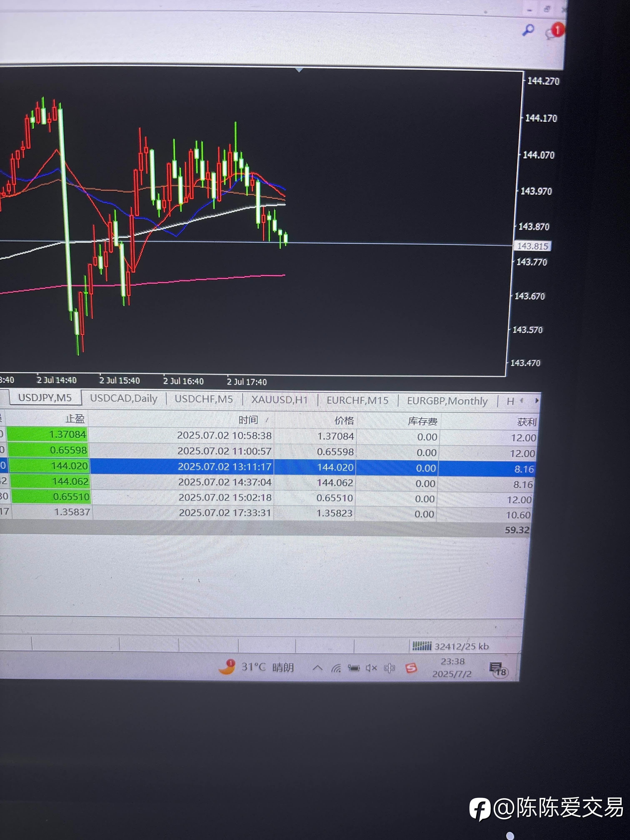The height and width of the screenshot is (840, 630).
Task: Expand the system tray hidden icons chevron
Action: pos(317,667)
